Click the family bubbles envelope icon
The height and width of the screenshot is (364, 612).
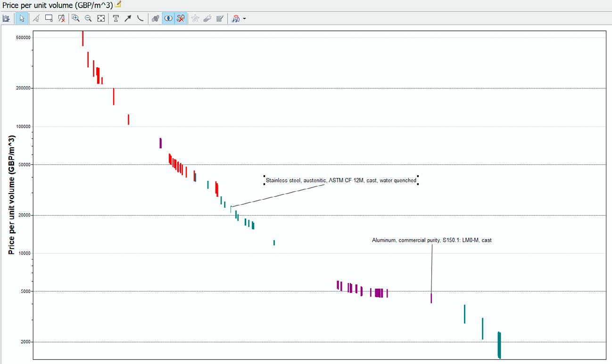pos(155,18)
